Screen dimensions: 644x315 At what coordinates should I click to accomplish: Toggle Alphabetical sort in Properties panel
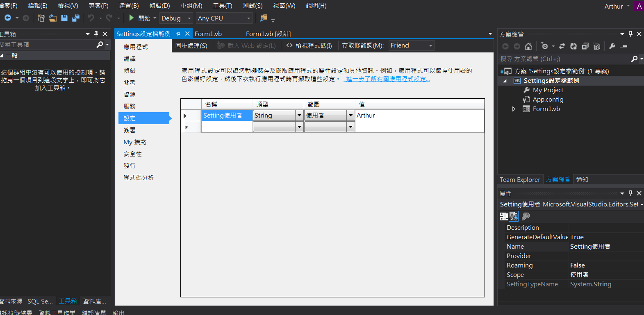pos(514,216)
